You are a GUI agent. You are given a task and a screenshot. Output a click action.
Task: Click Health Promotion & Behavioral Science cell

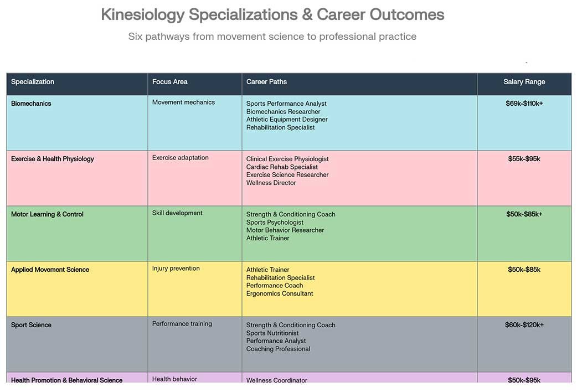click(x=67, y=380)
